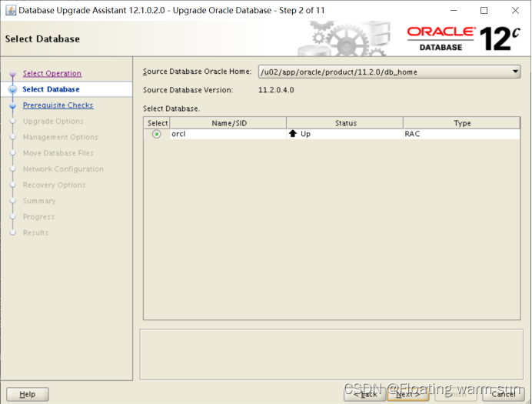The image size is (532, 404).
Task: Click the Select Database step label
Action: (x=51, y=89)
